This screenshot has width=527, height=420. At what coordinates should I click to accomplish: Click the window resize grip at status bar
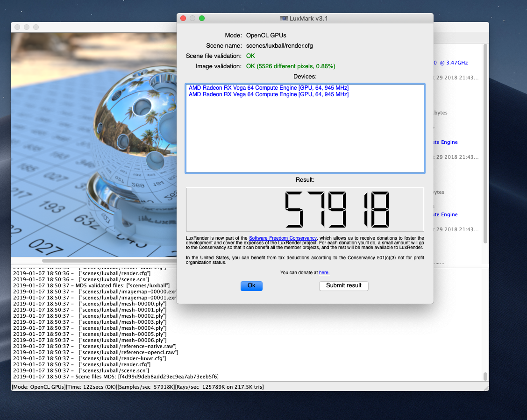point(486,388)
